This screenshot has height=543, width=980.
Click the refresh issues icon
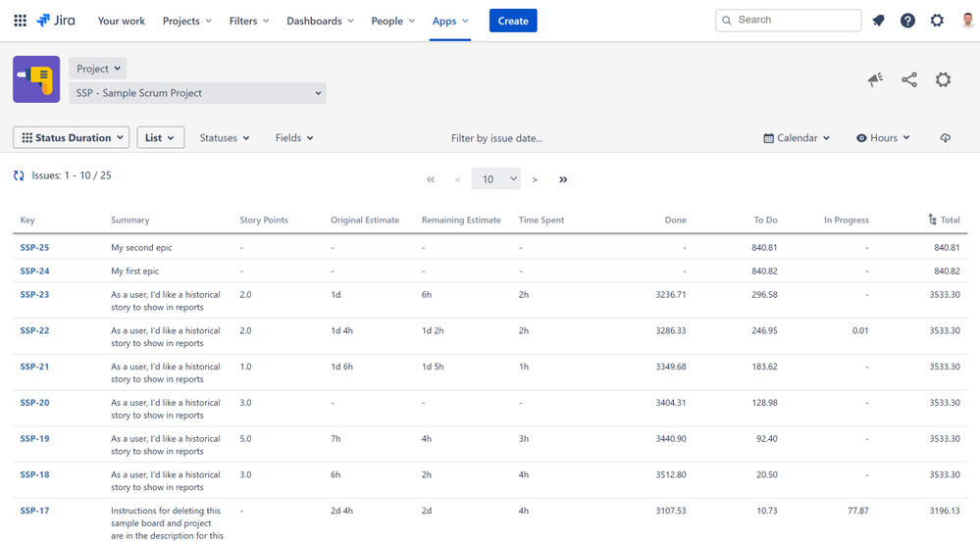(19, 176)
